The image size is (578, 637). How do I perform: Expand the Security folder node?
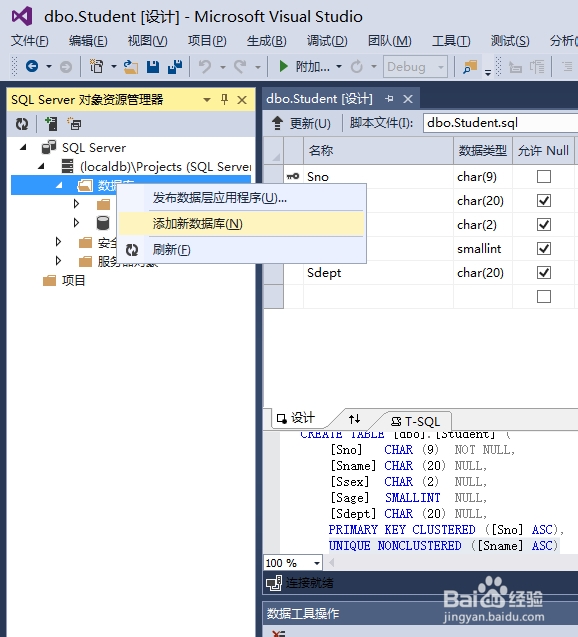click(x=58, y=242)
